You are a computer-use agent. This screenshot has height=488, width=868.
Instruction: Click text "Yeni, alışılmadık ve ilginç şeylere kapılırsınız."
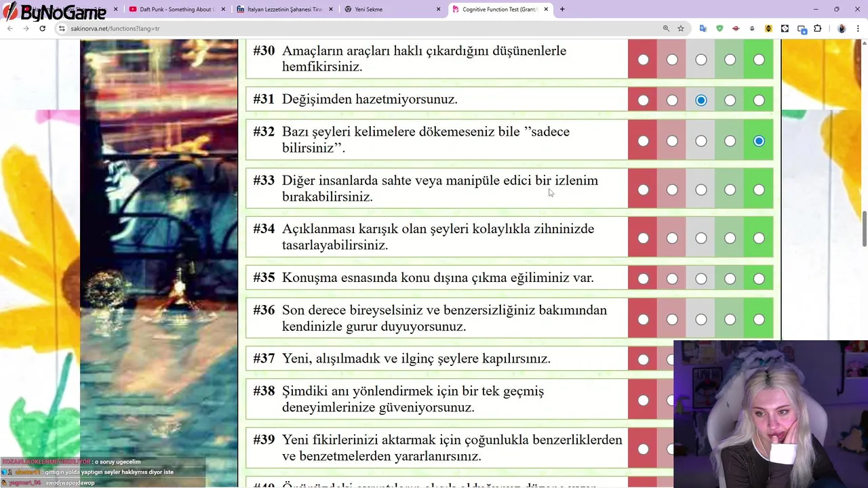(416, 359)
